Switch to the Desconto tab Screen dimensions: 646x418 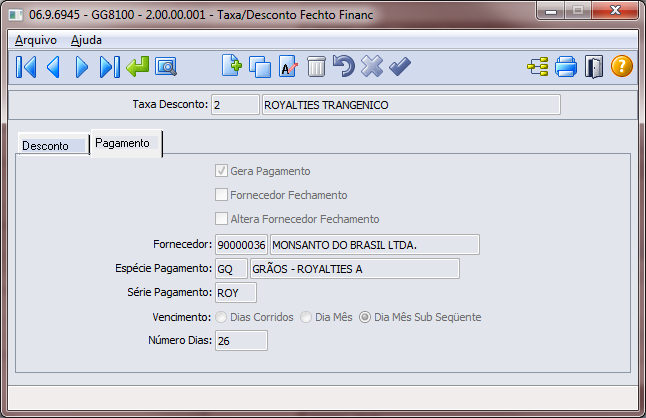tap(54, 145)
